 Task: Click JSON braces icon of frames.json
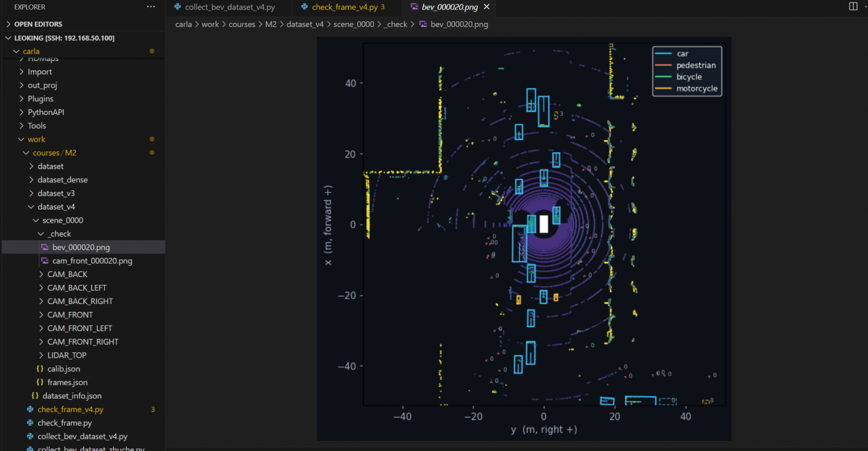click(x=40, y=382)
